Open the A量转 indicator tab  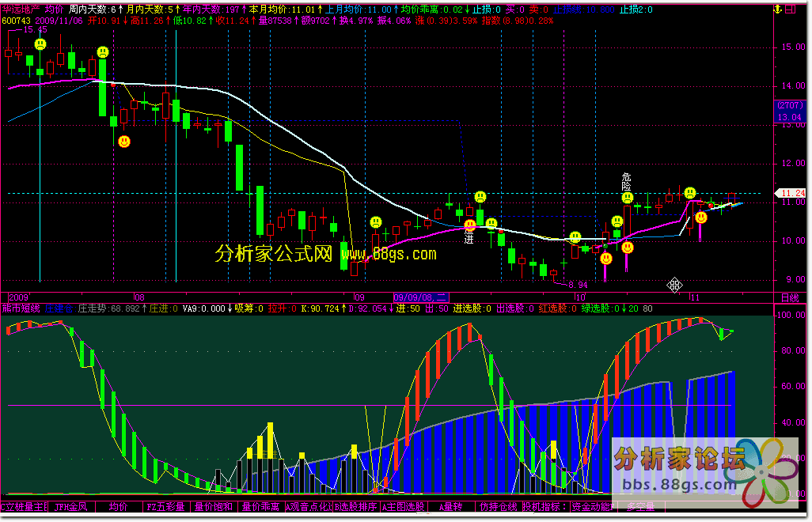(x=450, y=507)
